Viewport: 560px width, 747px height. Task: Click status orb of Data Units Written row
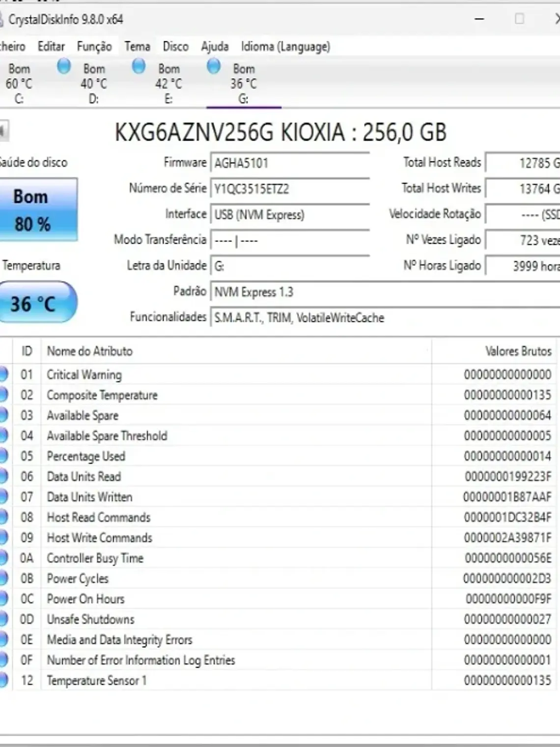pyautogui.click(x=3, y=497)
